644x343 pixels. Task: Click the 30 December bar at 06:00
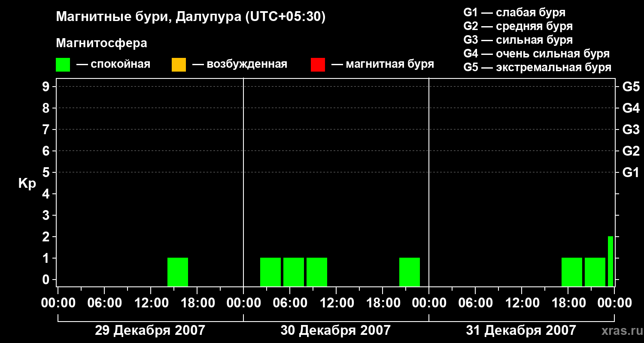[294, 272]
